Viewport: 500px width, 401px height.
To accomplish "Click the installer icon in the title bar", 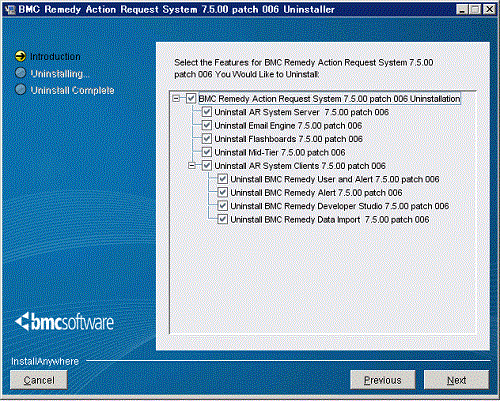I will (x=10, y=9).
